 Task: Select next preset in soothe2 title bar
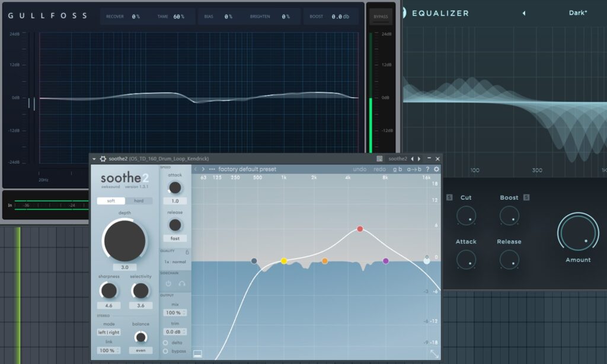(419, 159)
